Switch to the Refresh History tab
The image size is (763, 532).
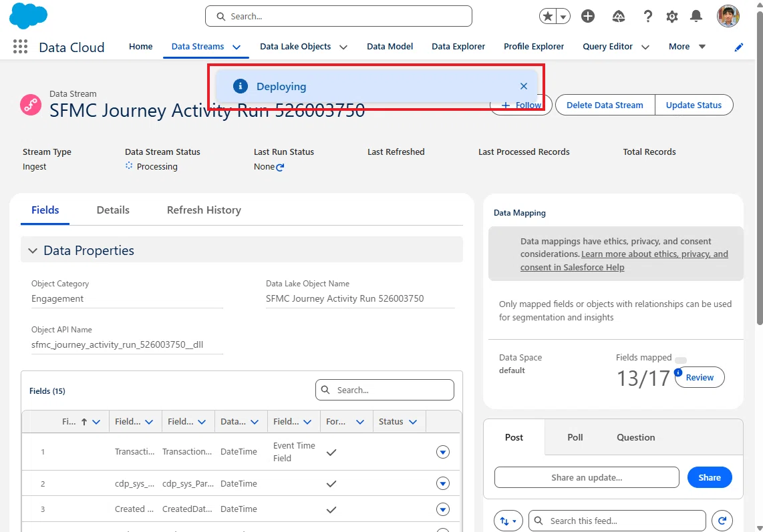(x=204, y=210)
